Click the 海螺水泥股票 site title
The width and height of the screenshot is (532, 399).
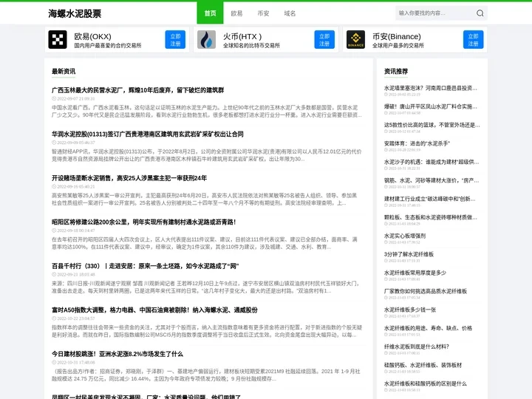tap(75, 13)
